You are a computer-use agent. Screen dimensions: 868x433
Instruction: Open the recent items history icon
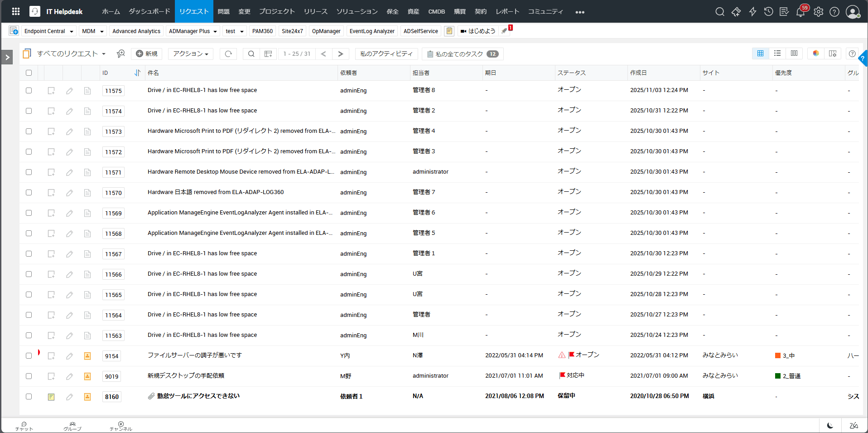point(768,12)
